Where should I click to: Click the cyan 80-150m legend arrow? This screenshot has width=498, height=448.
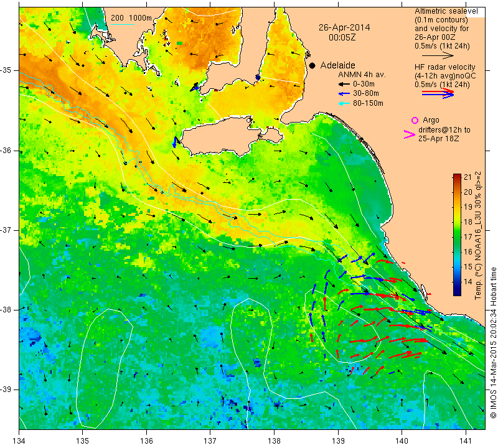tap(344, 103)
